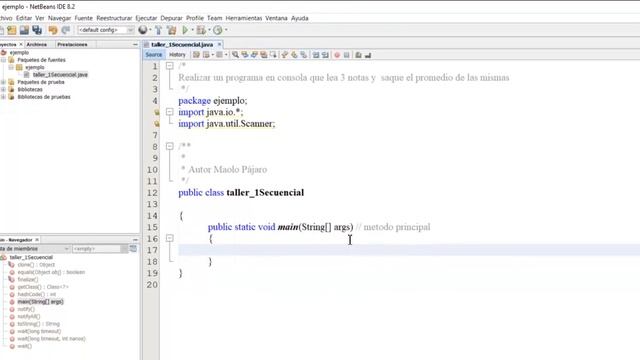Click the stop macro recording icon
This screenshot has width=640, height=360.
tap(347, 55)
